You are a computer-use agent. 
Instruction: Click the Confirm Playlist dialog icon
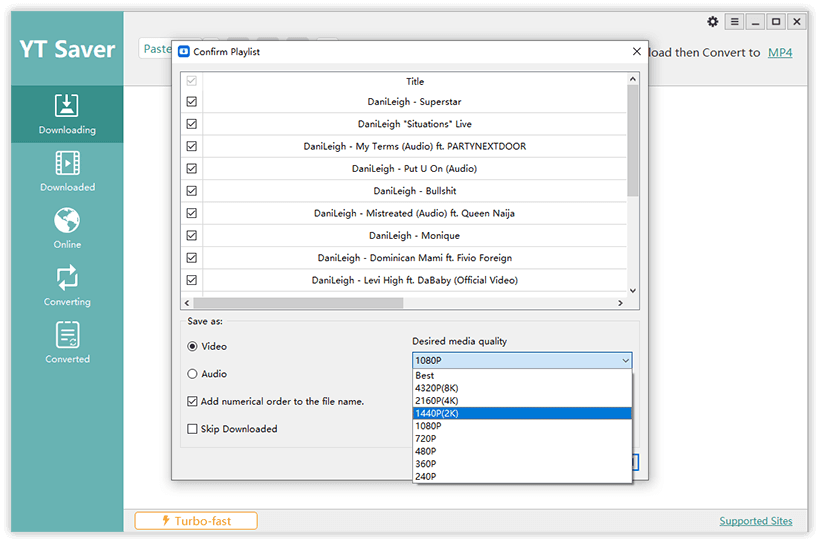184,51
